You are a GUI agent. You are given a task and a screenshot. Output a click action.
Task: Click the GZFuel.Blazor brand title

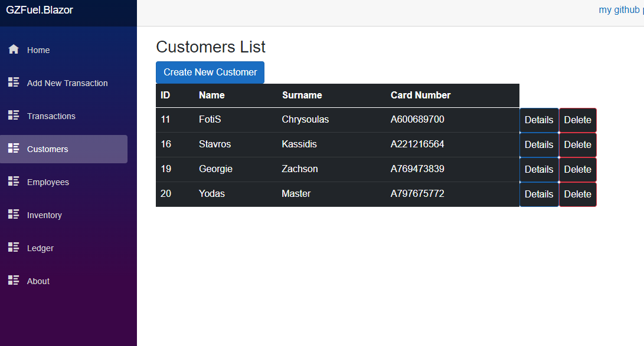[40, 10]
